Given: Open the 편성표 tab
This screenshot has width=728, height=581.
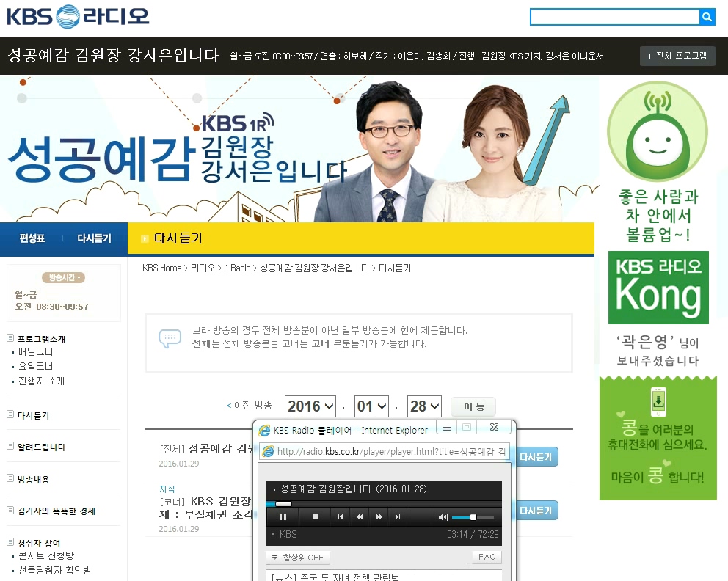Looking at the screenshot, I should pyautogui.click(x=32, y=238).
